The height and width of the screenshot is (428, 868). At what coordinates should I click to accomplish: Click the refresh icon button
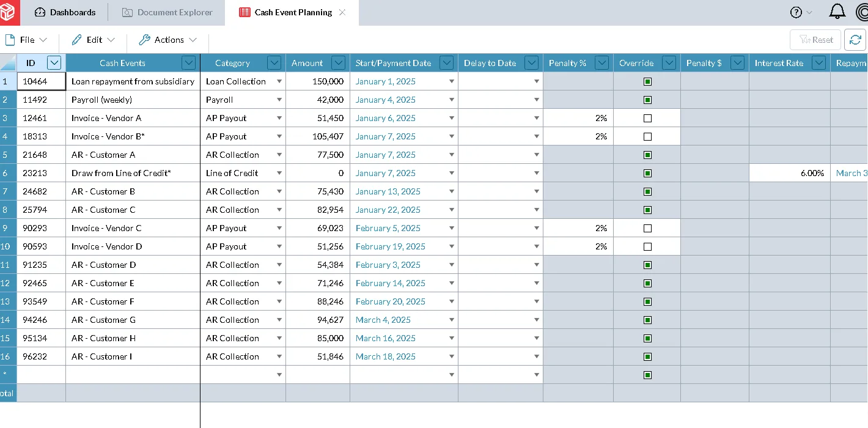tap(855, 40)
